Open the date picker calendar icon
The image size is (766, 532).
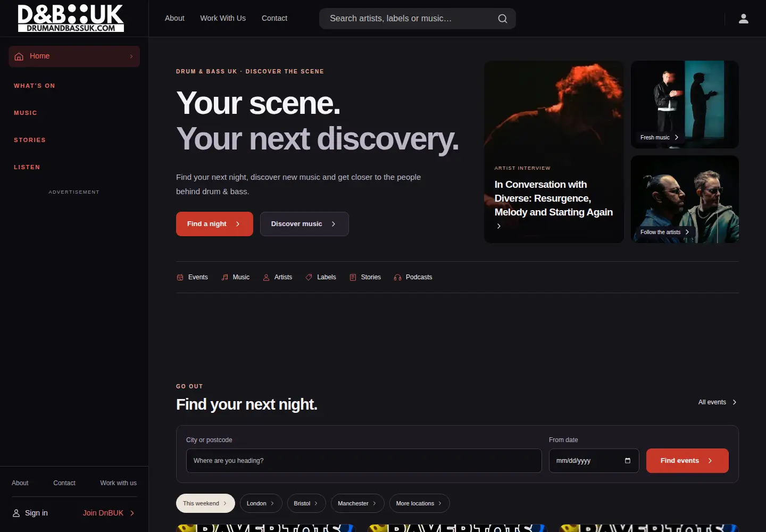628,461
